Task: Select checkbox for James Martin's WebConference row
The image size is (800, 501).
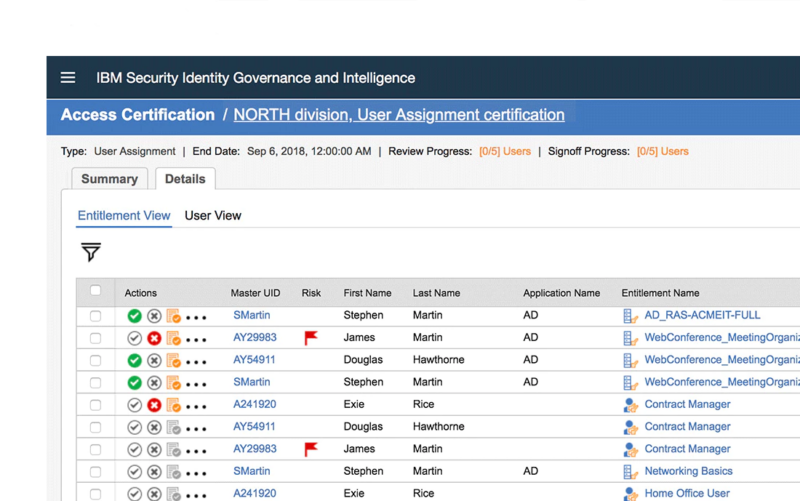Action: point(95,338)
